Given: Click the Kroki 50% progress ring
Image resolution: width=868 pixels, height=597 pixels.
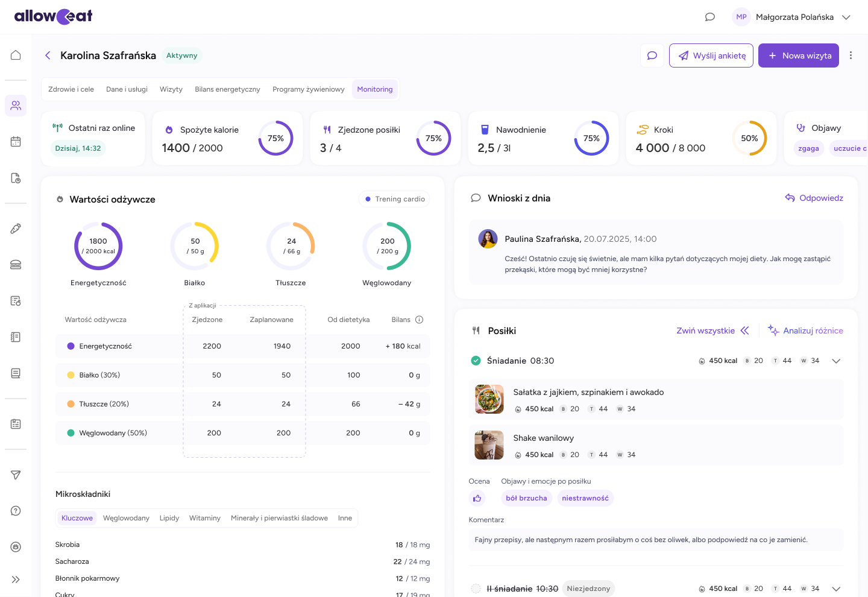Looking at the screenshot, I should tap(749, 138).
